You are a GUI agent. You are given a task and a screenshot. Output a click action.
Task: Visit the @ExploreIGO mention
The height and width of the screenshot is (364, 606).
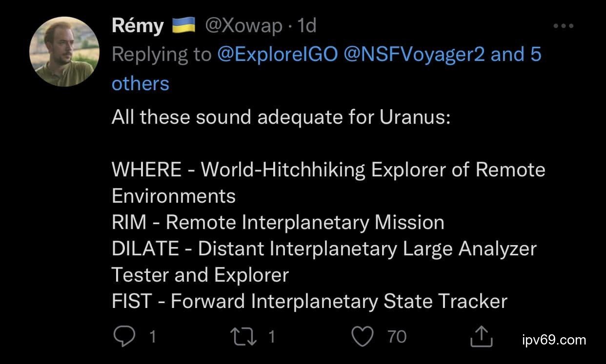pyautogui.click(x=277, y=55)
